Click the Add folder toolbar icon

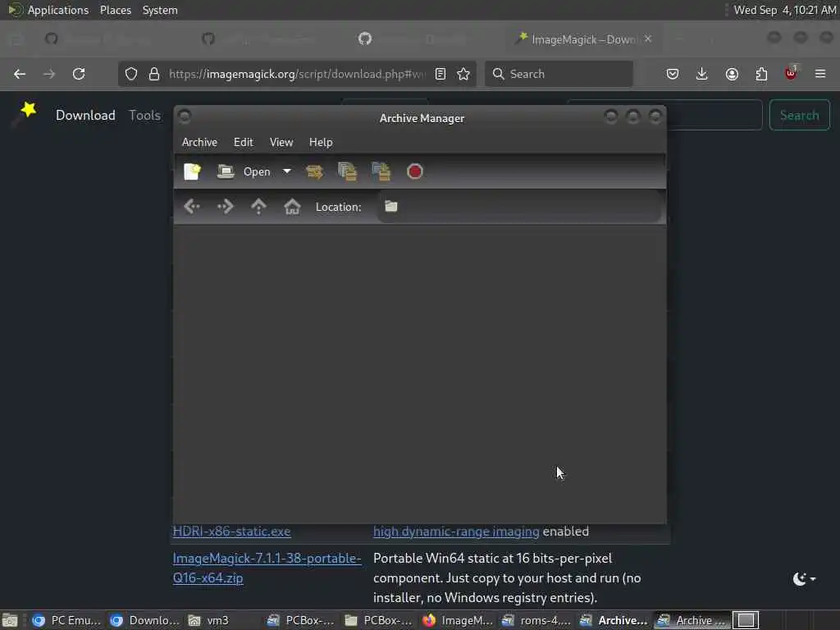[x=381, y=171]
